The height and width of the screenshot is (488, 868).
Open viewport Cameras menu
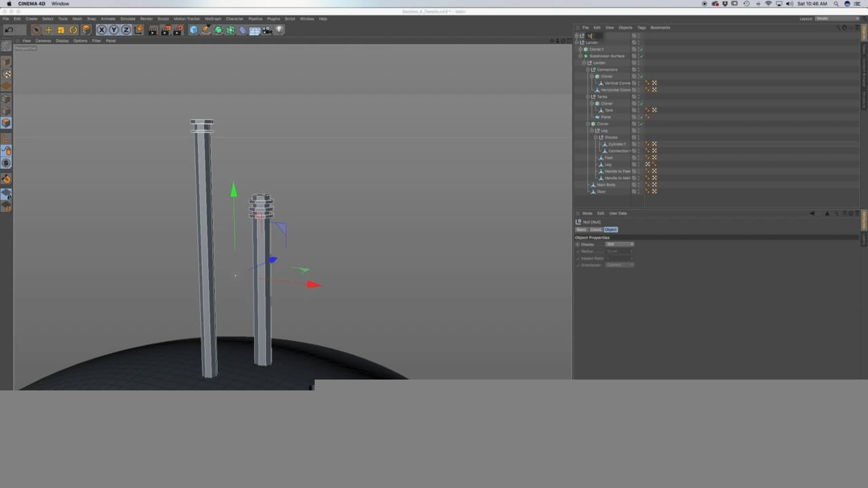tap(43, 41)
